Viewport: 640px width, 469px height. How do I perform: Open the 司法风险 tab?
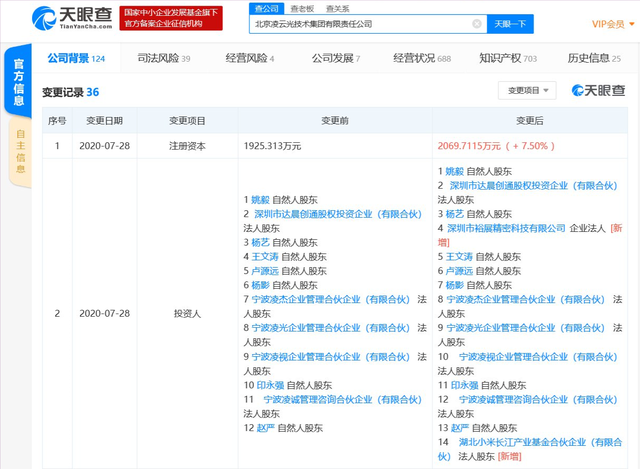164,58
